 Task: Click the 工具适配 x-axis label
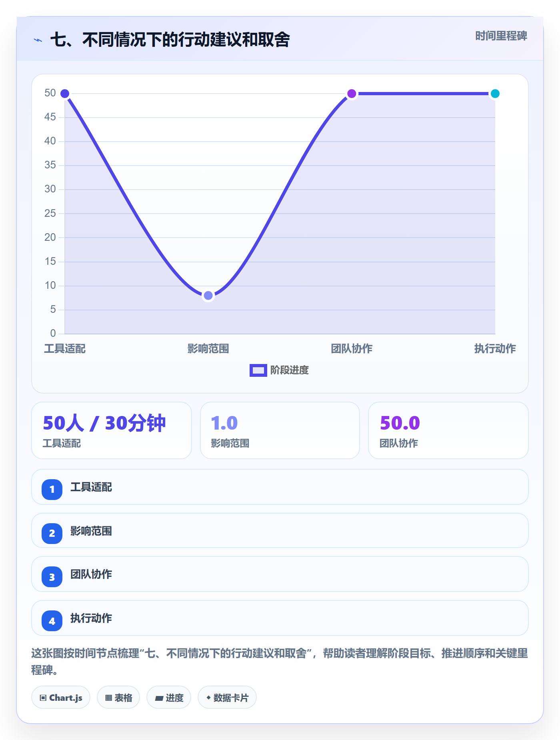[x=65, y=349]
